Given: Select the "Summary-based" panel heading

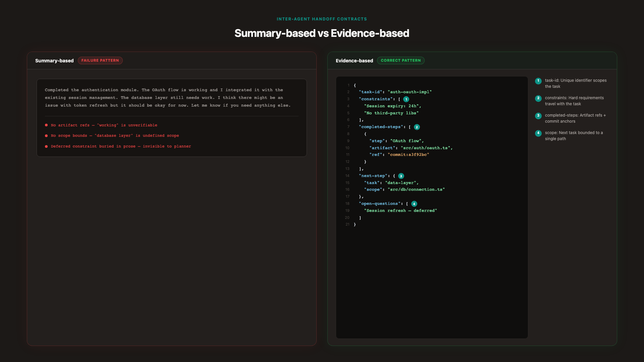Looking at the screenshot, I should point(54,61).
